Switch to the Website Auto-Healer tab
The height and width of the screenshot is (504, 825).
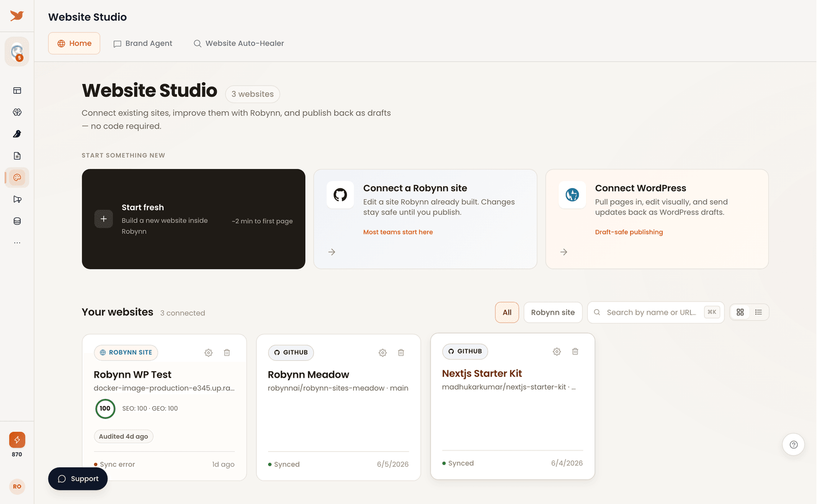(x=239, y=43)
